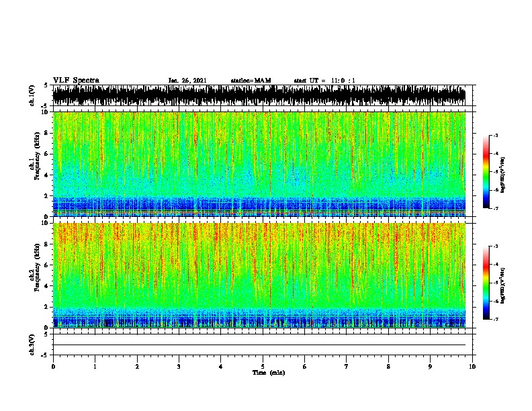The image size is (532, 411).
Task: Click the '6' kHz tick on ch.1 axis
Action: [x=47, y=154]
